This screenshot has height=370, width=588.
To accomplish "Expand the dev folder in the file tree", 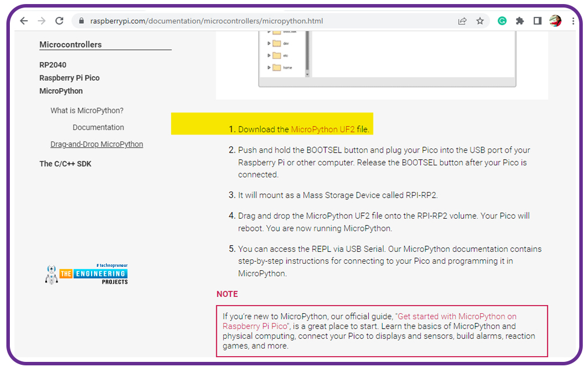I will coord(268,43).
